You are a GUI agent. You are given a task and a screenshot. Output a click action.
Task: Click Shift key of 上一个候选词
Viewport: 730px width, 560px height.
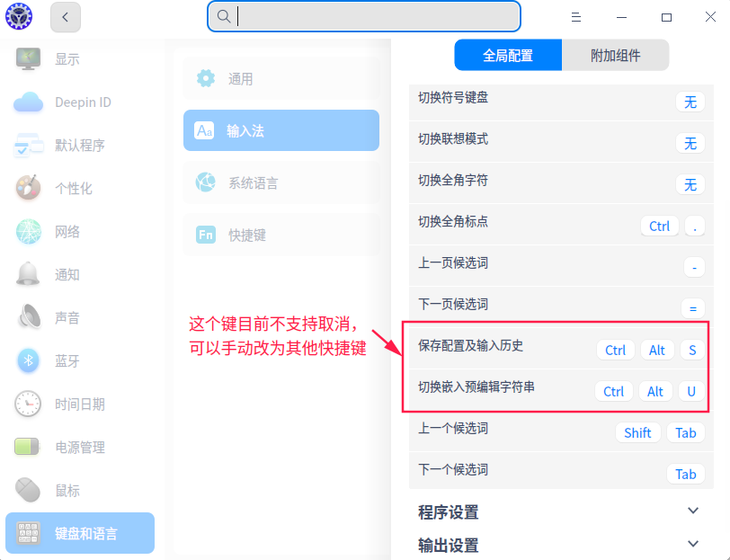click(637, 433)
